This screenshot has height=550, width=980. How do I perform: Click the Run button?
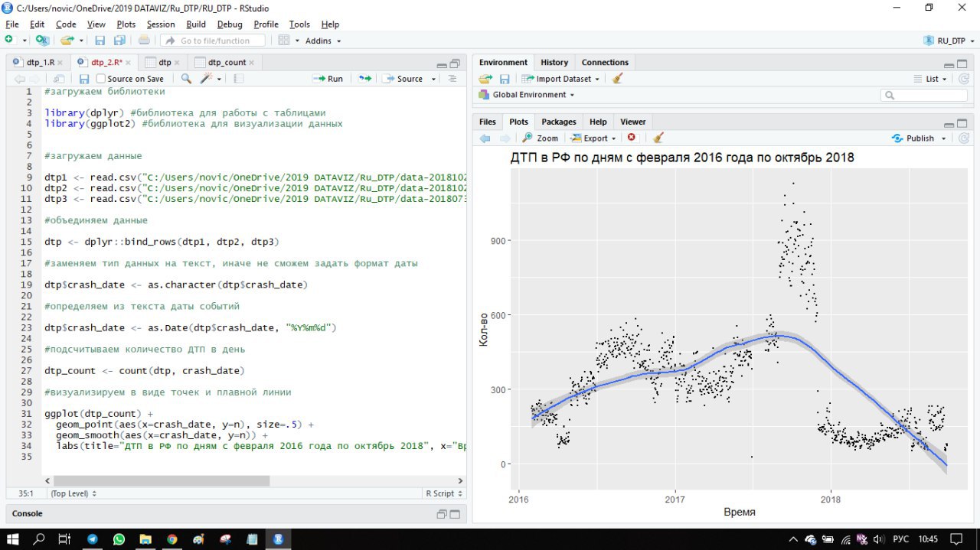(328, 79)
